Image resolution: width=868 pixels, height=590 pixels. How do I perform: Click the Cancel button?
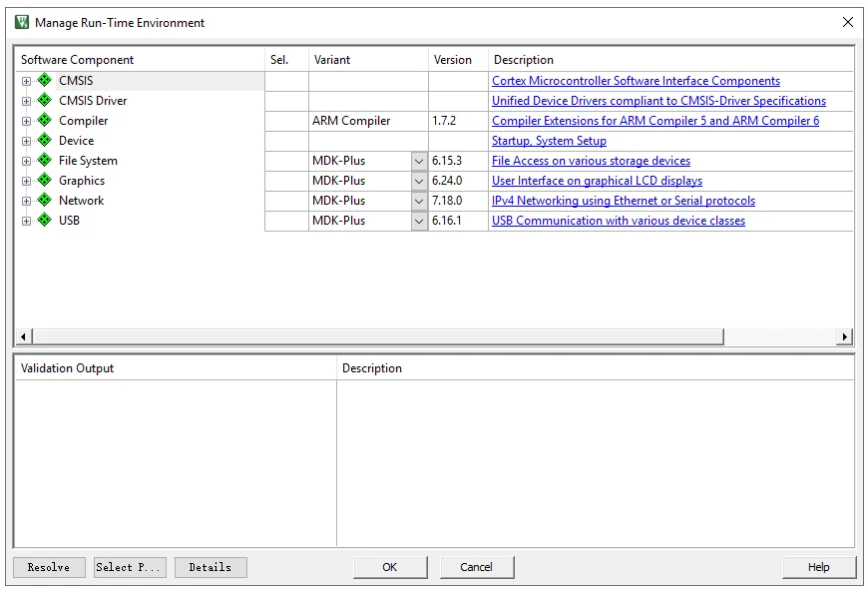click(477, 567)
